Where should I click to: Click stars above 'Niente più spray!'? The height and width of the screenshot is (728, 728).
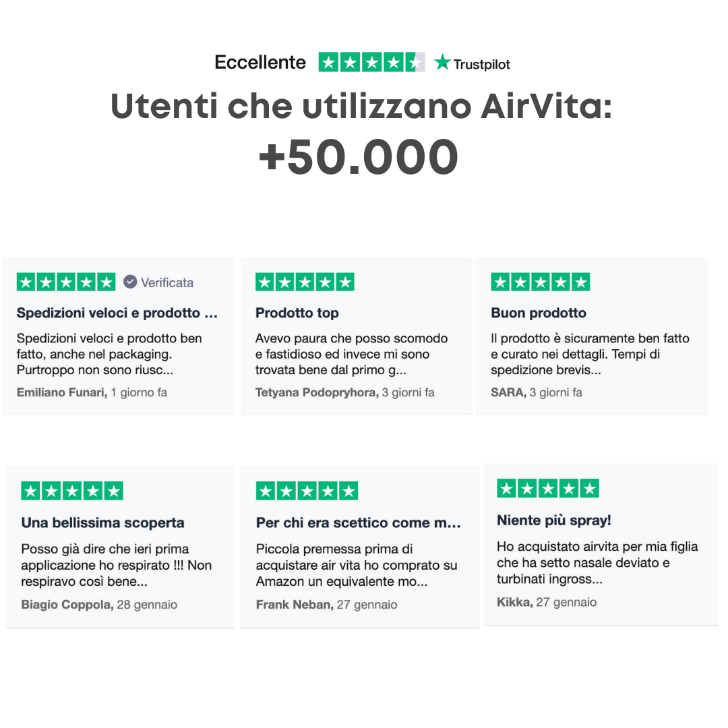coord(548,489)
